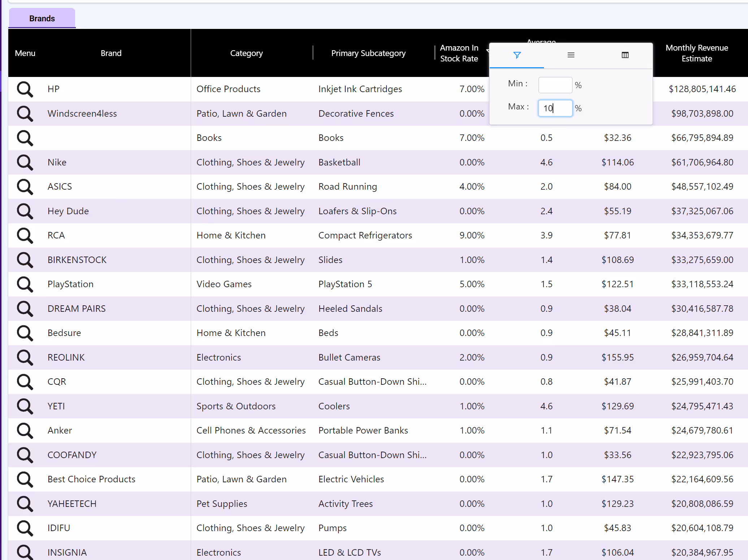Click the $33,118,553.24 PlayStation revenue
Screen dimensions: 748x560
pos(702,284)
